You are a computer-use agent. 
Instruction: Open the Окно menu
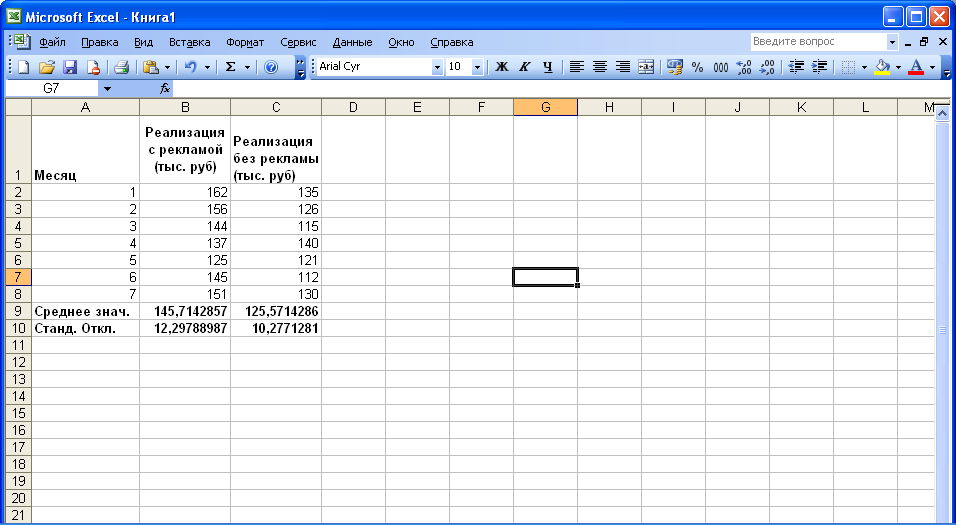pyautogui.click(x=401, y=42)
